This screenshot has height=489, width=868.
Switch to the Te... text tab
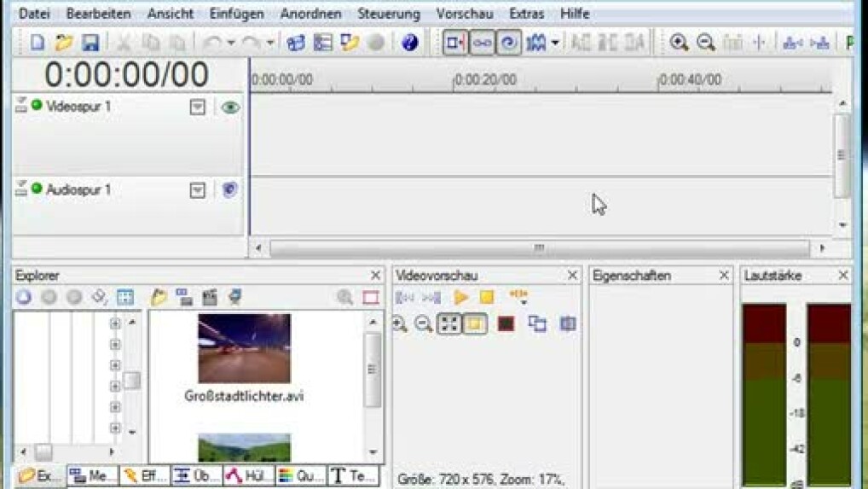[353, 476]
